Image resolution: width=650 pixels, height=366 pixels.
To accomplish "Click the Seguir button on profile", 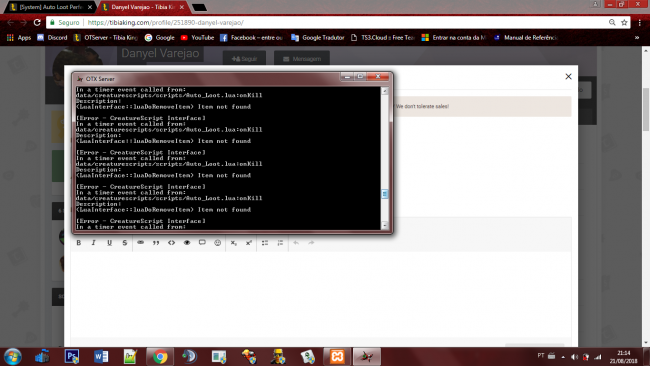I will [244, 58].
